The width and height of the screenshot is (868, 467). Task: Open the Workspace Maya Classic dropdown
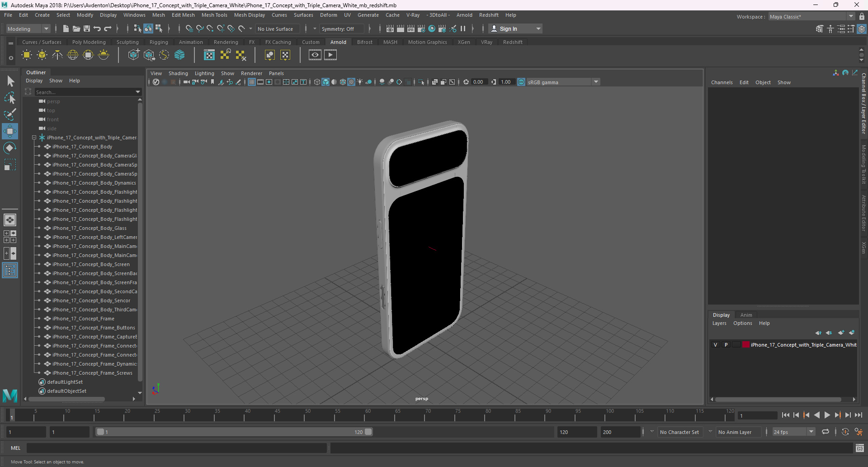(811, 16)
